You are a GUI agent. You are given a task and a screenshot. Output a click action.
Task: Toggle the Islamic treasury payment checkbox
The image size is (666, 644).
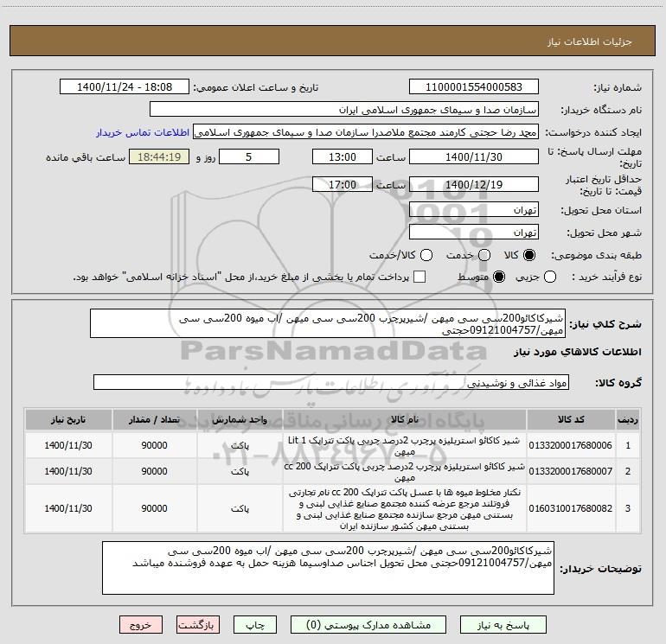pyautogui.click(x=419, y=277)
